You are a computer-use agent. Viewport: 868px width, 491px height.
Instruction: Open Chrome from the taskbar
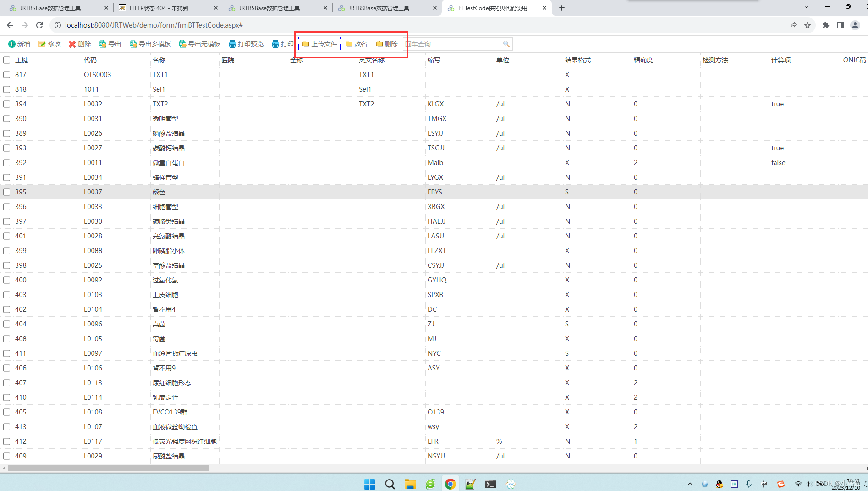450,484
